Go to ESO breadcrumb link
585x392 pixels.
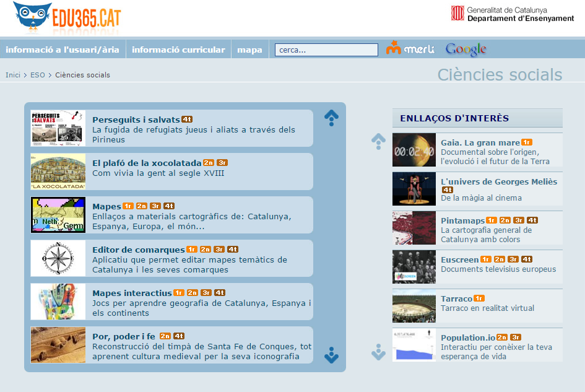[x=38, y=75]
